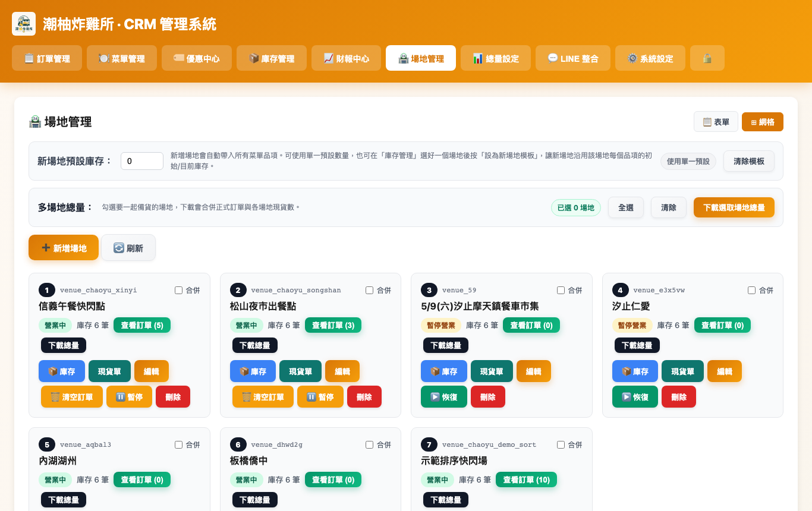Click 下載選取場地總量 button
This screenshot has width=812, height=511.
[734, 207]
